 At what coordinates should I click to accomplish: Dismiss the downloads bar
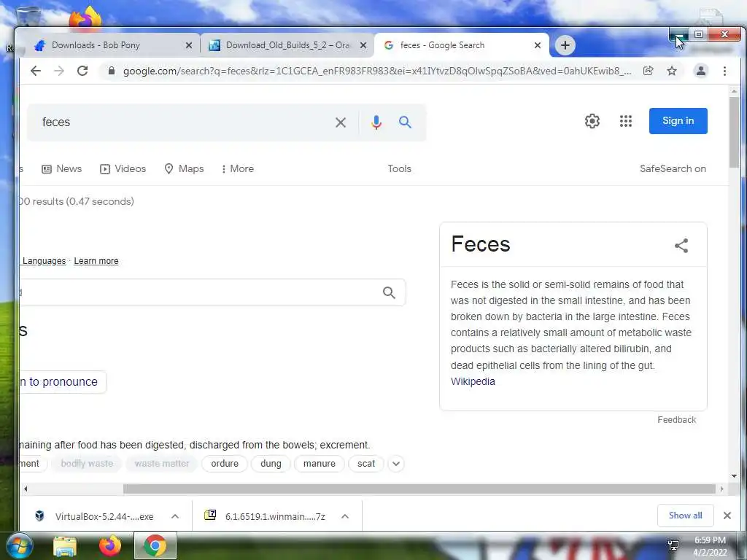(x=727, y=516)
